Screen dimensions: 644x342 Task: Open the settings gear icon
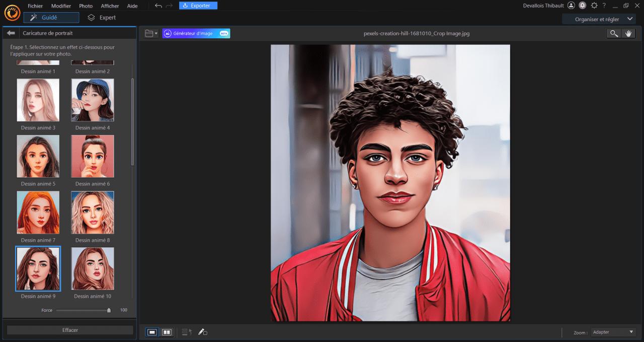(594, 6)
